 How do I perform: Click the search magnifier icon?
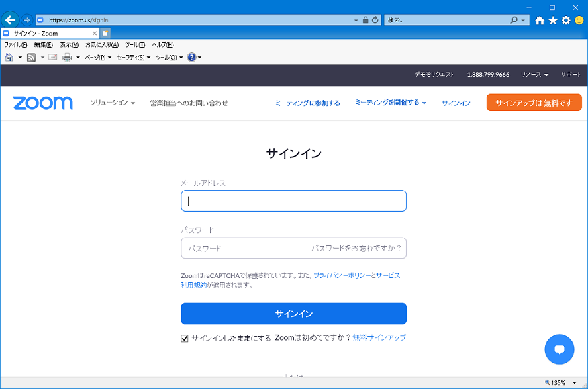[x=514, y=20]
